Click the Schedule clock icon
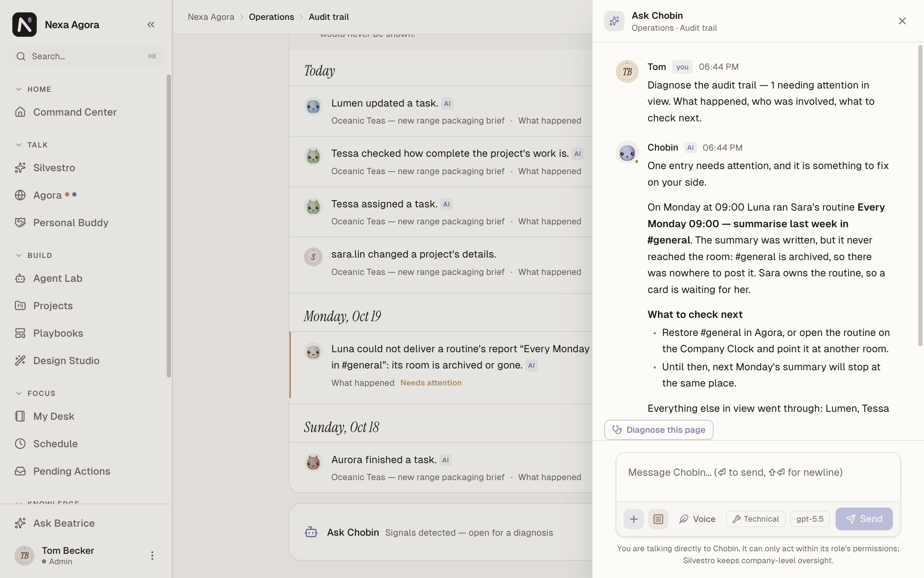This screenshot has width=924, height=578. point(20,444)
